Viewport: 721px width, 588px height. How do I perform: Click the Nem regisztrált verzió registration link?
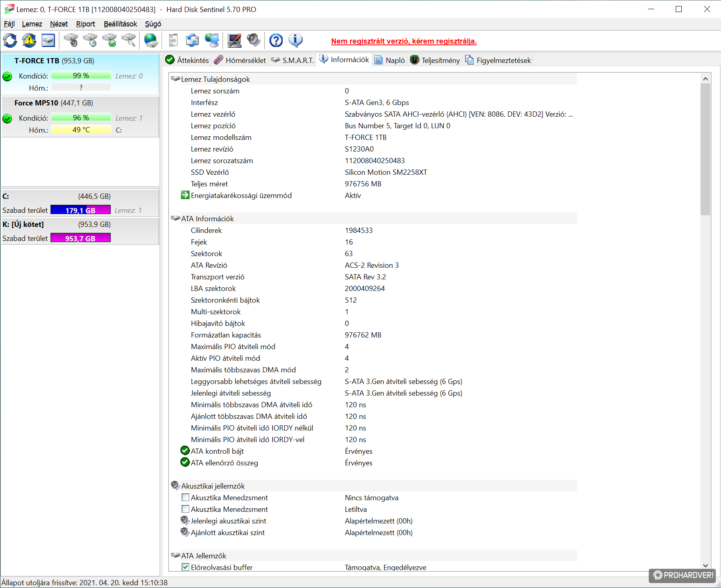404,41
